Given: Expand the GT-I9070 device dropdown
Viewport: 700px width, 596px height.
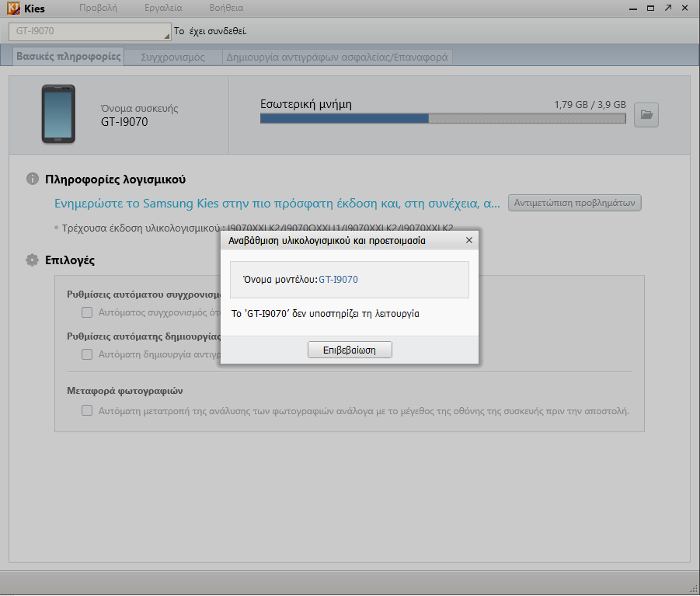Looking at the screenshot, I should (89, 31).
